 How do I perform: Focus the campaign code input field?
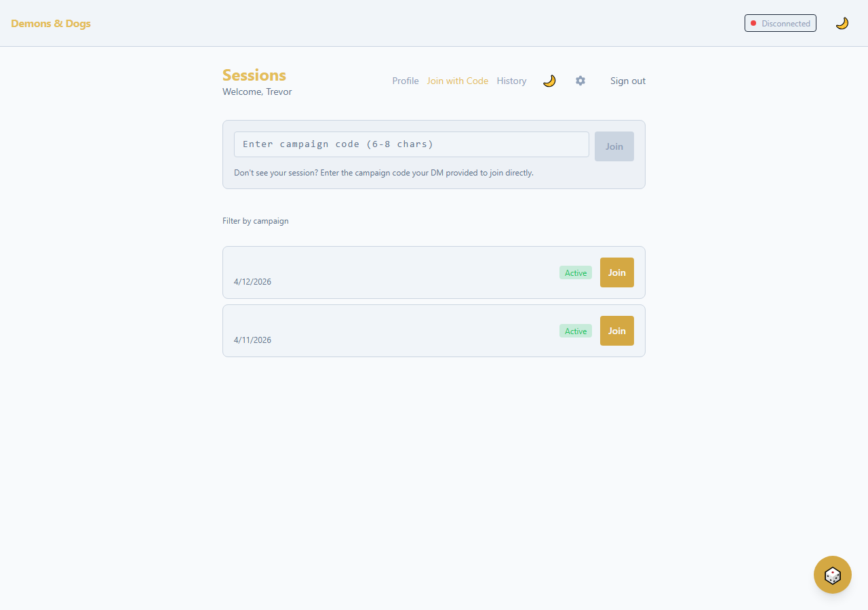pos(412,144)
